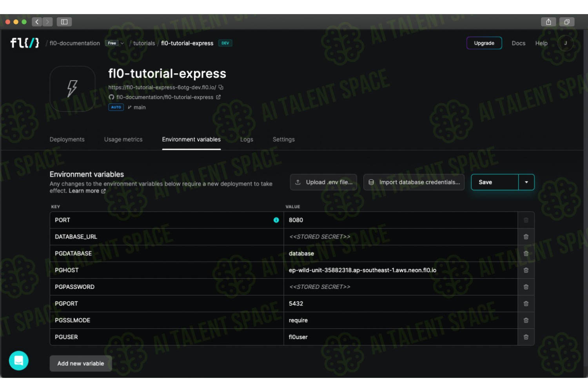Image resolution: width=588 pixels, height=392 pixels.
Task: Toggle the browser sidebar button
Action: (64, 22)
